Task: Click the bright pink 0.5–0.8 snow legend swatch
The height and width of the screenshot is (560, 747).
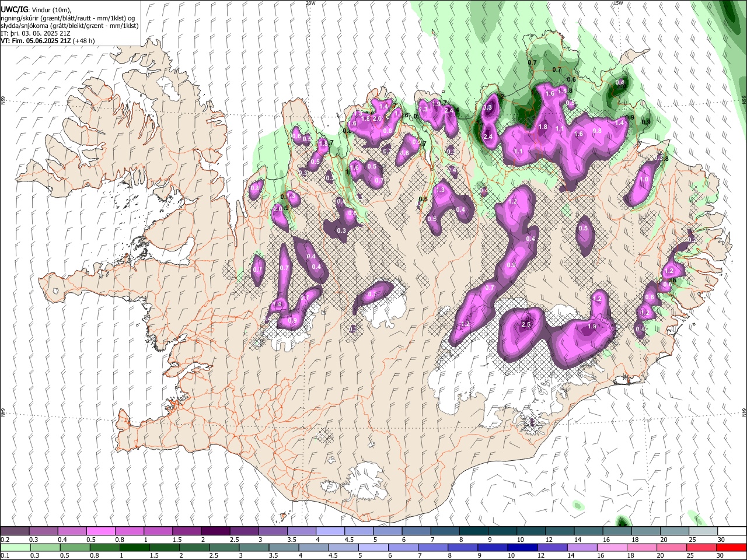Action: [101, 531]
